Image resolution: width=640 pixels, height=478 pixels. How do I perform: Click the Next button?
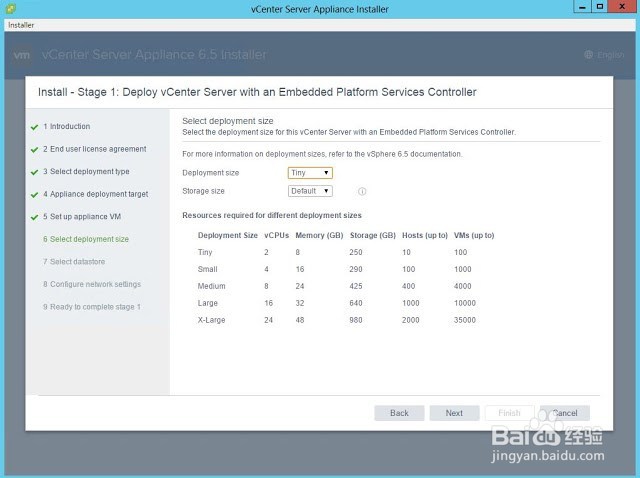[454, 413]
